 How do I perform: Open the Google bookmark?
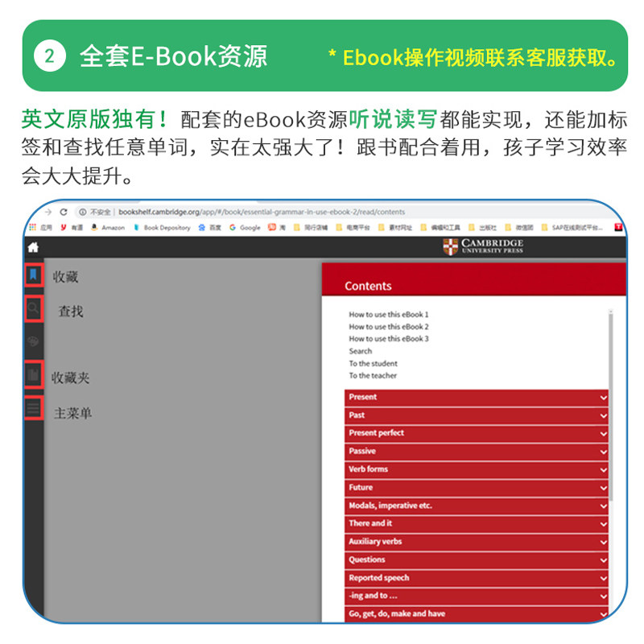245,227
